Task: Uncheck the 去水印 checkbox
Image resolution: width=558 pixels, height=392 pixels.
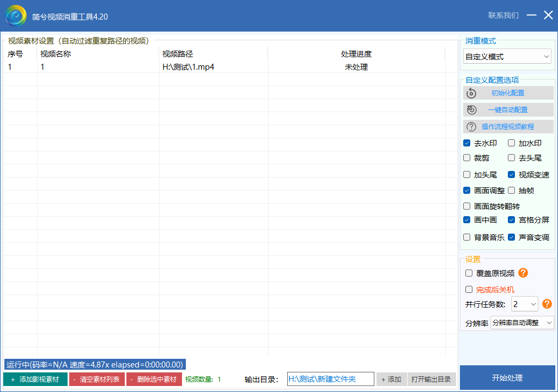Action: (467, 143)
